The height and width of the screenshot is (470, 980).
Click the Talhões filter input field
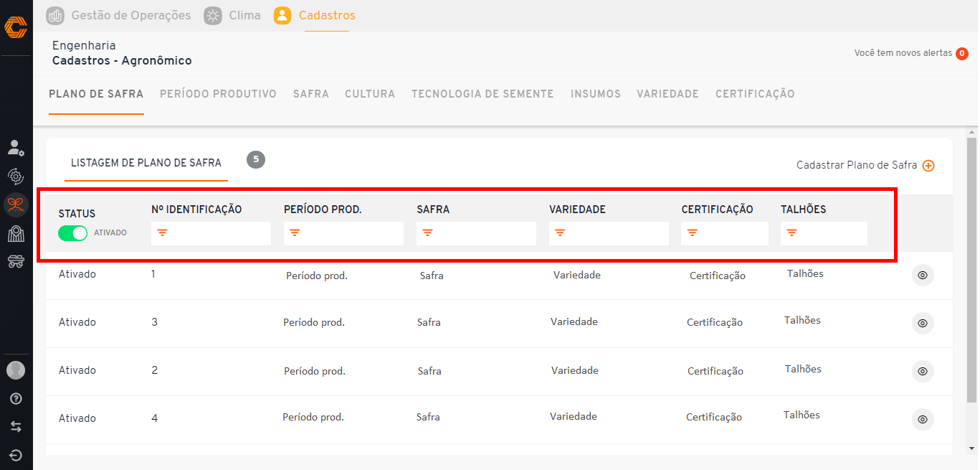point(824,233)
